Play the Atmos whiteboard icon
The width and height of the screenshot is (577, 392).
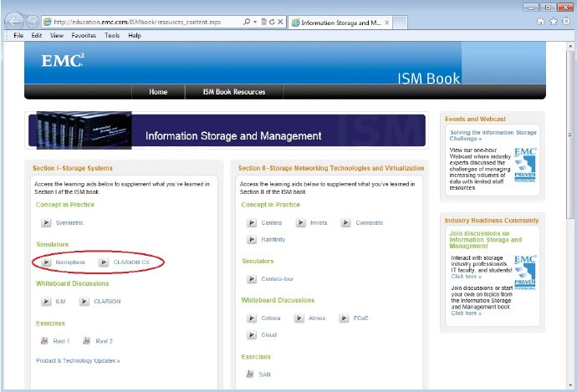(299, 318)
